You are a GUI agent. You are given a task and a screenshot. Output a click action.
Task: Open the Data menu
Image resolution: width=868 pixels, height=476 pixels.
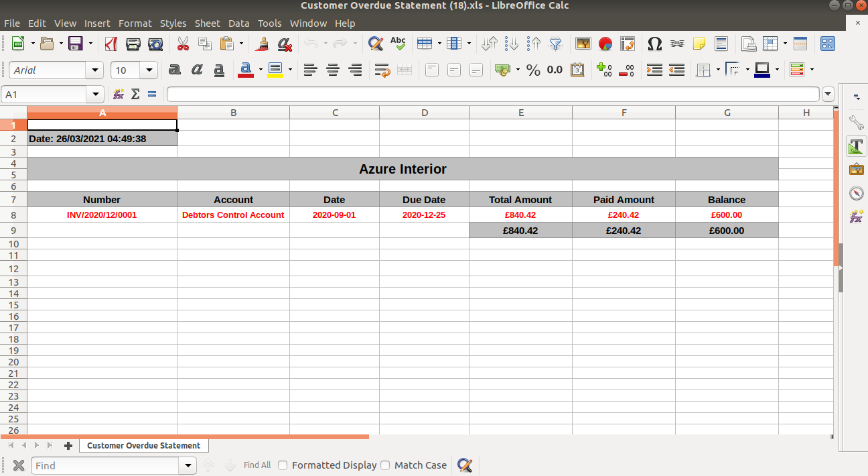click(239, 23)
